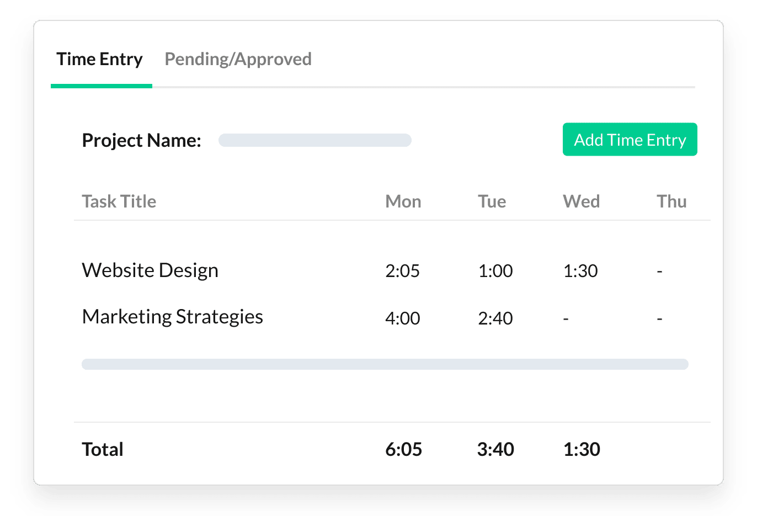
Task: Click Website Design's empty Thursday cell
Action: click(x=659, y=270)
